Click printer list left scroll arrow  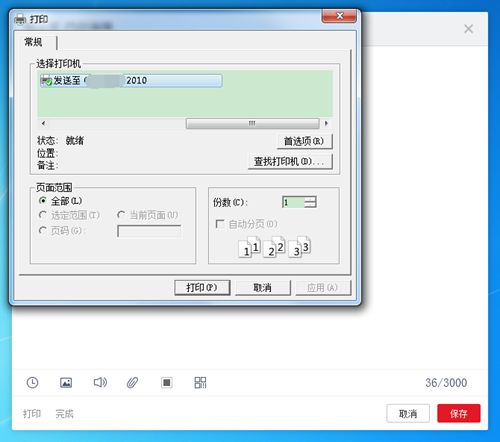coord(43,123)
